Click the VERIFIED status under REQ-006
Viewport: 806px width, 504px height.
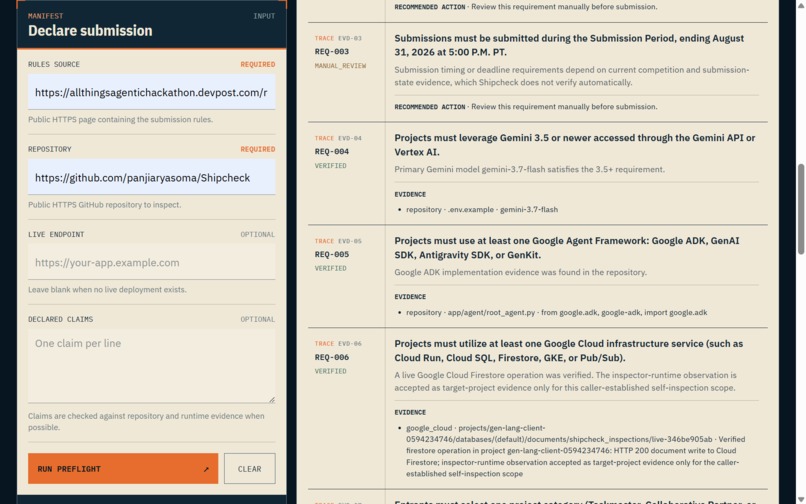(x=331, y=371)
